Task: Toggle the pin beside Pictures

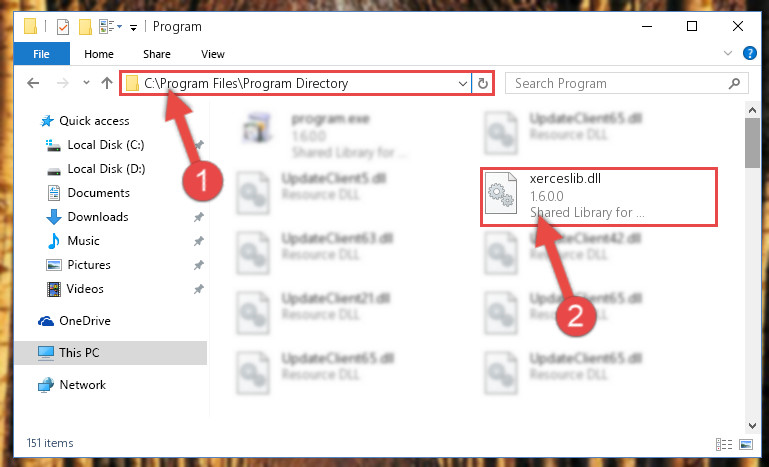Action: 199,265
